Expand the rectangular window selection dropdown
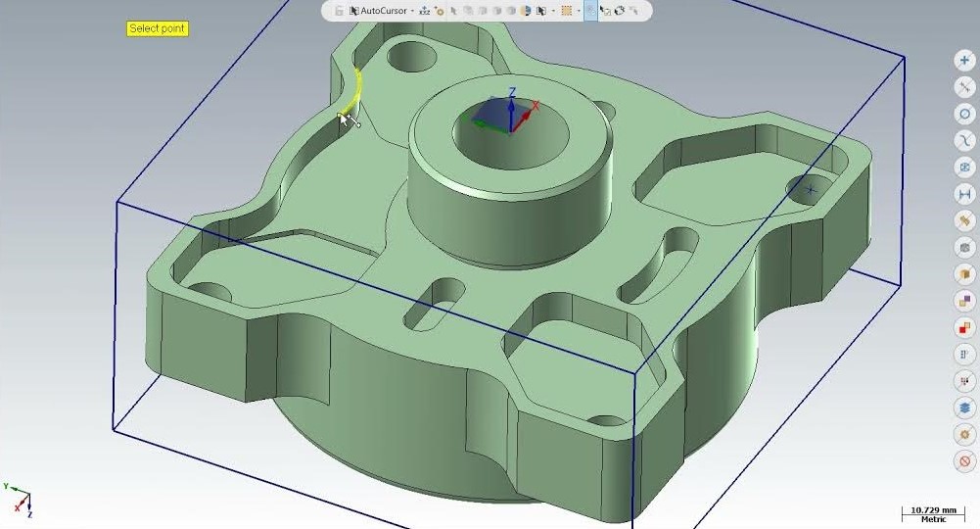Image resolution: width=980 pixels, height=529 pixels. [x=579, y=11]
